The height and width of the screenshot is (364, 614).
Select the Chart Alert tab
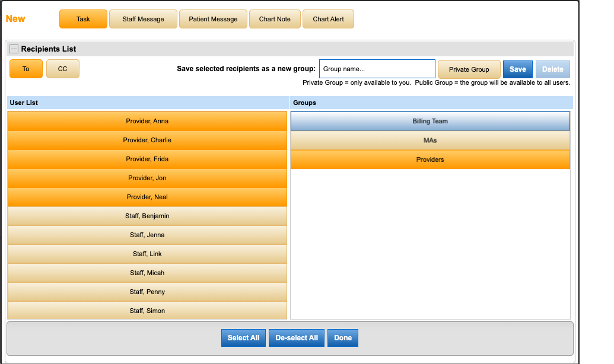(x=328, y=18)
